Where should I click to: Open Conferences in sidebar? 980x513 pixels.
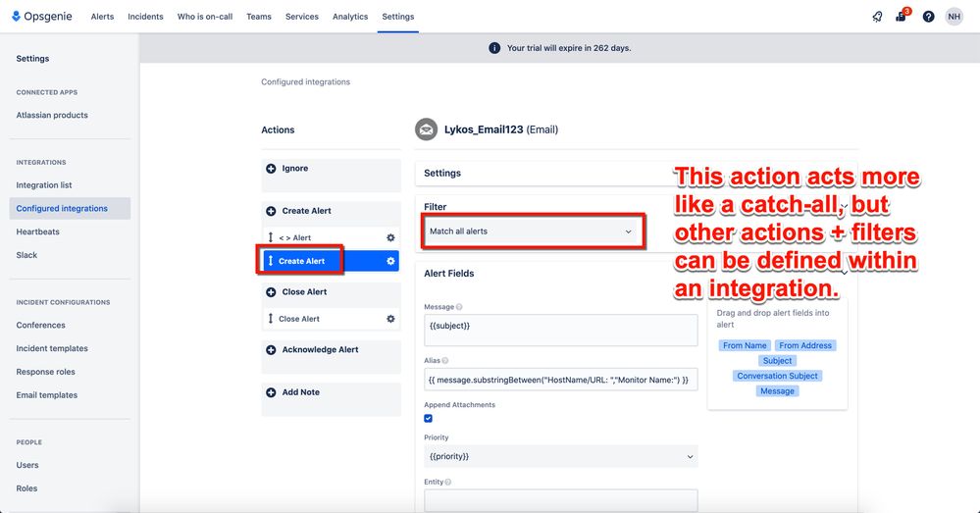pos(40,325)
